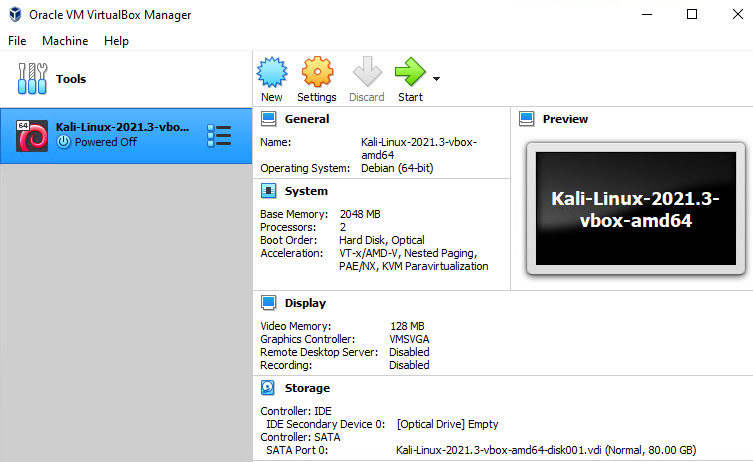Click the 'VMSVGA' graphics controller value
The height and width of the screenshot is (462, 753).
pyautogui.click(x=409, y=339)
